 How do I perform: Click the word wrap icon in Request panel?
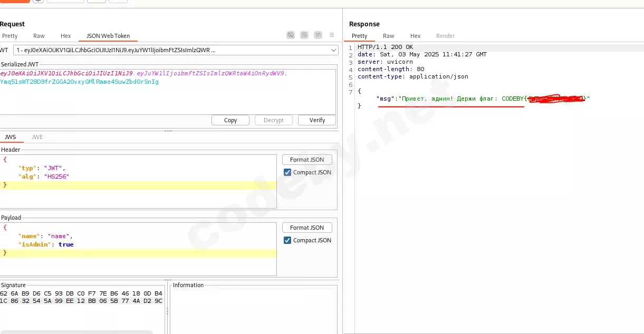click(304, 35)
